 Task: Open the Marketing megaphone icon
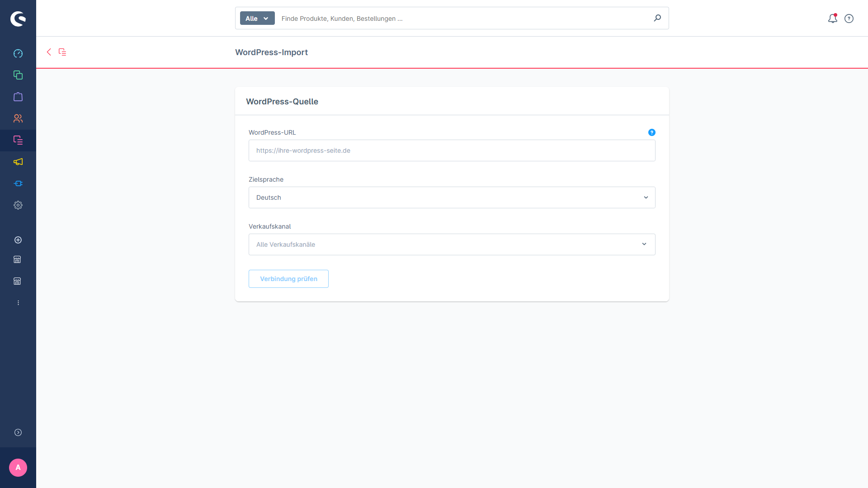click(x=18, y=162)
